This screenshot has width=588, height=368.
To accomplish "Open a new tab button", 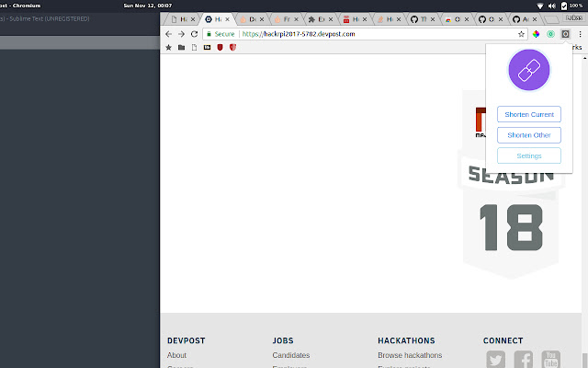I will pos(551,19).
